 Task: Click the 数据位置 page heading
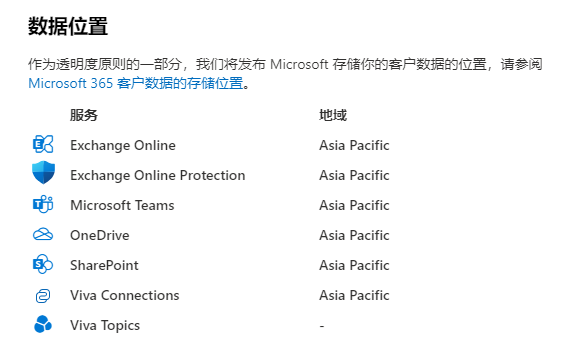pyautogui.click(x=68, y=26)
